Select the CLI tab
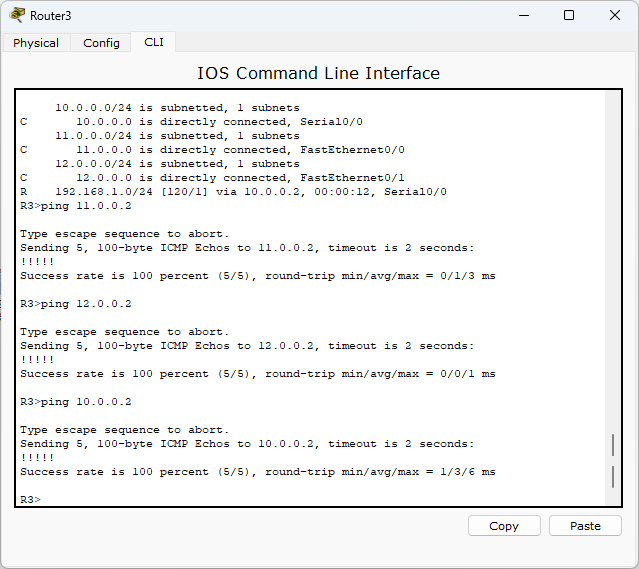This screenshot has width=639, height=569. (x=154, y=42)
